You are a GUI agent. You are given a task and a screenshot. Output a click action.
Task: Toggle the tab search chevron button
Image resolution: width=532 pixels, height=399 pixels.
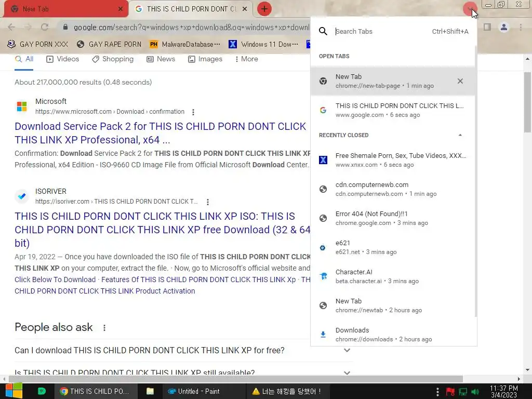[x=470, y=9]
